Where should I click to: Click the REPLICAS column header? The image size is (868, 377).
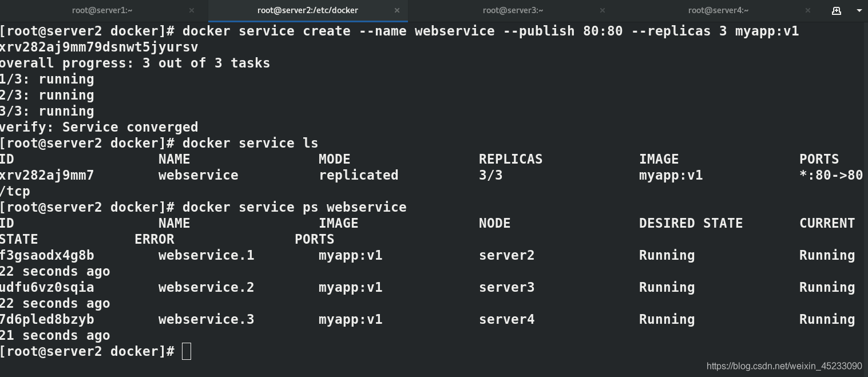[510, 159]
